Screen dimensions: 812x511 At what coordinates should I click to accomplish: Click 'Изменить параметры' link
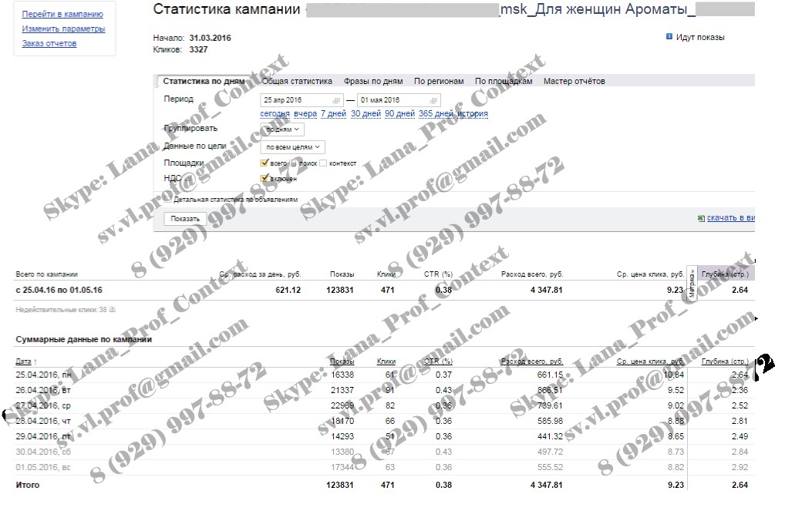pos(63,29)
